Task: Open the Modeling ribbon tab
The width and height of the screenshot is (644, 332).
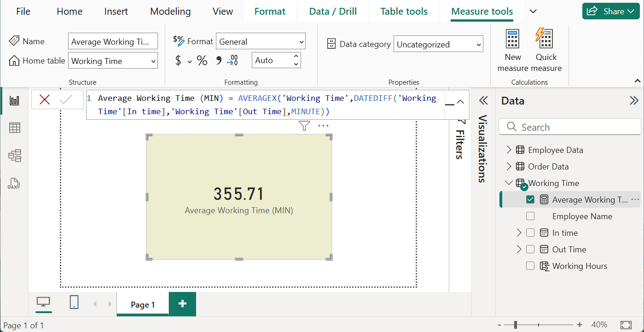Action: [x=170, y=12]
